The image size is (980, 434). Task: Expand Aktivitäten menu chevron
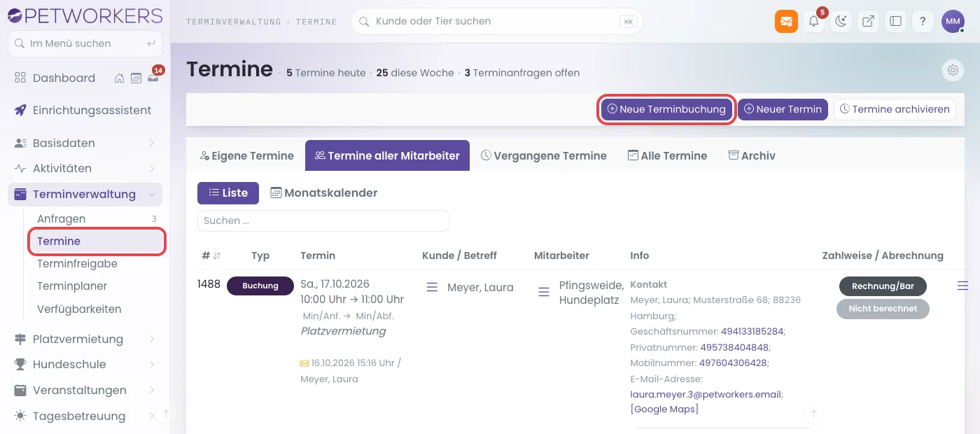(151, 168)
